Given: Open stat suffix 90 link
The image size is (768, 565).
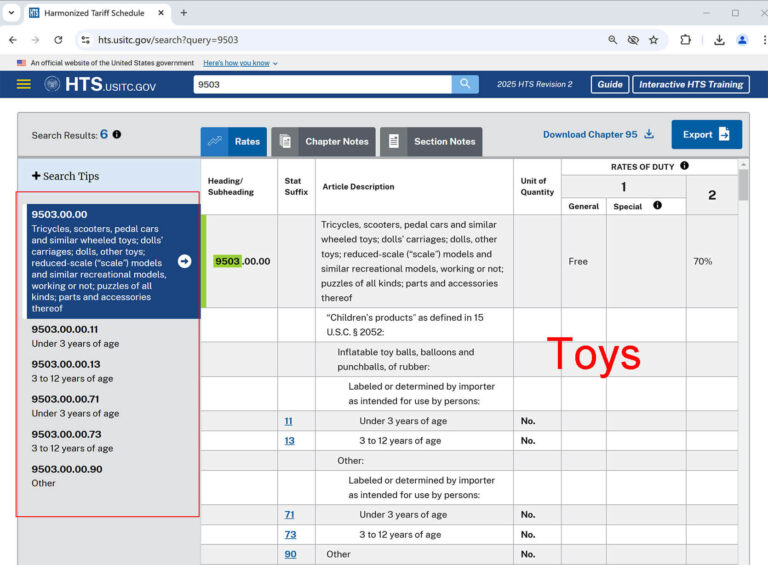Looking at the screenshot, I should click(x=290, y=554).
